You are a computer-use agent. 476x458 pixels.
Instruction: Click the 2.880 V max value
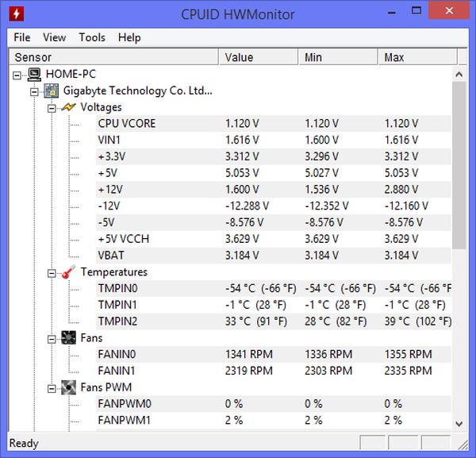[x=401, y=190]
